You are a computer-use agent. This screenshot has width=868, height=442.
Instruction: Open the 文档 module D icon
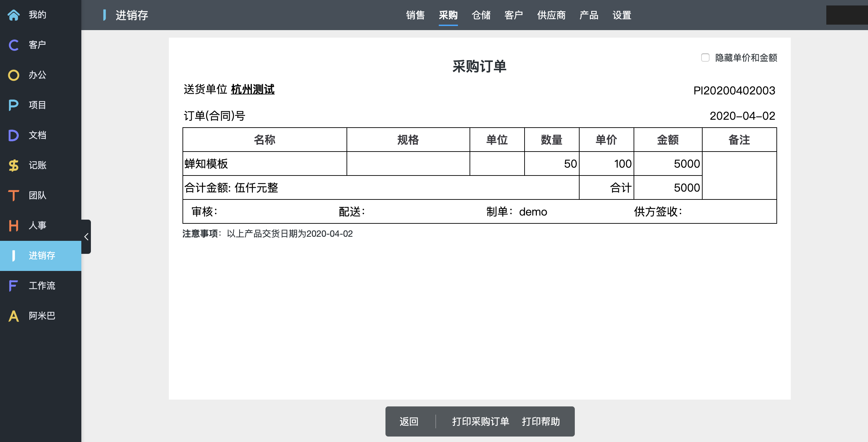(14, 135)
